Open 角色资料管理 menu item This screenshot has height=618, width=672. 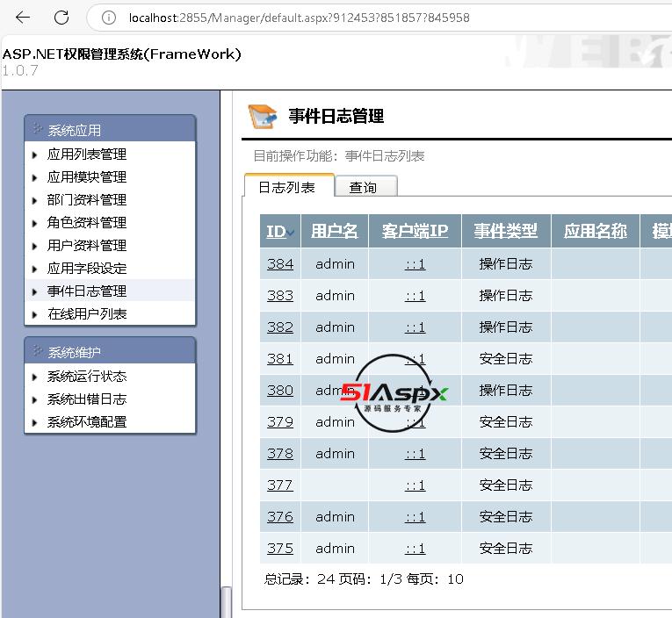(x=87, y=222)
